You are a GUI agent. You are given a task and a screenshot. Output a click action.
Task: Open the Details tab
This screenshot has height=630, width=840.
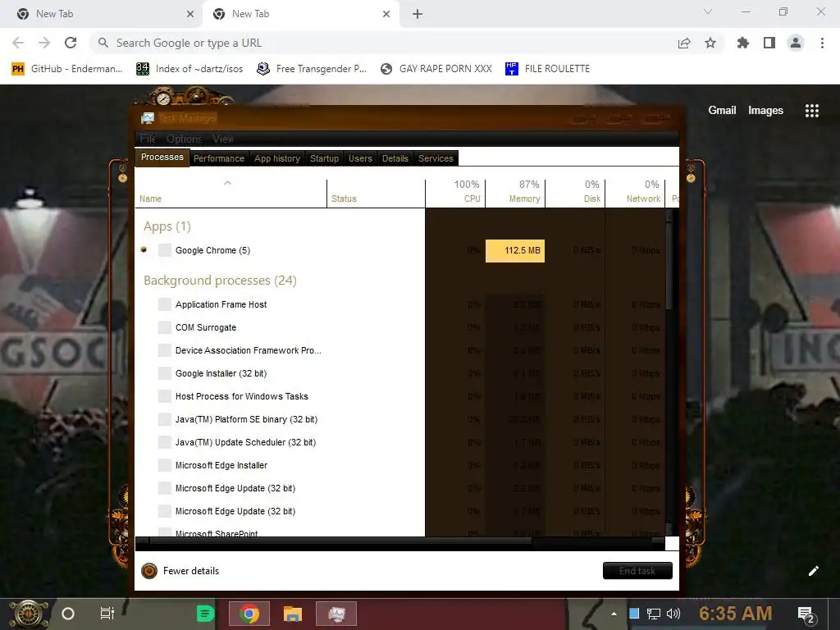tap(395, 158)
